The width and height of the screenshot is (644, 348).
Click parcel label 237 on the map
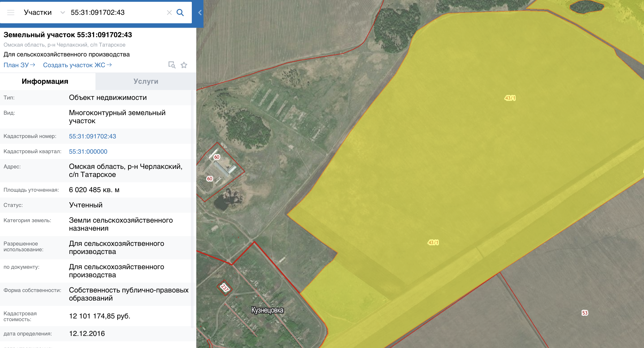pyautogui.click(x=225, y=288)
